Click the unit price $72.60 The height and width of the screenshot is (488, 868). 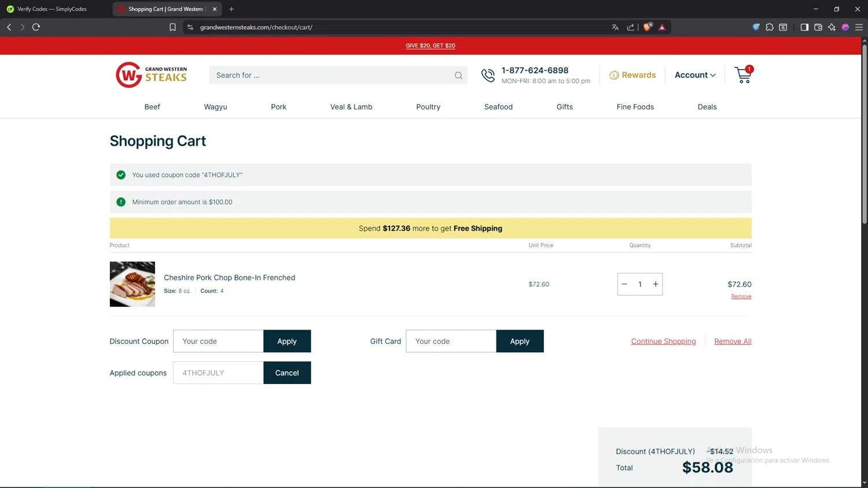pyautogui.click(x=539, y=284)
